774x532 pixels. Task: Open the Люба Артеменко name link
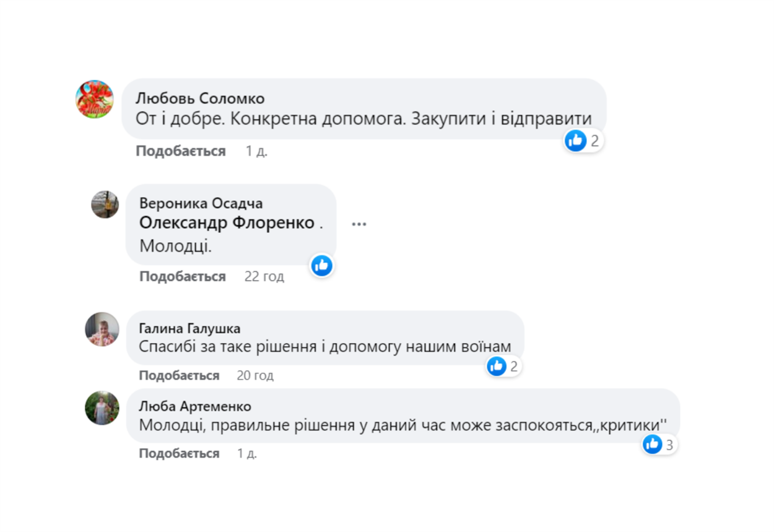click(195, 406)
